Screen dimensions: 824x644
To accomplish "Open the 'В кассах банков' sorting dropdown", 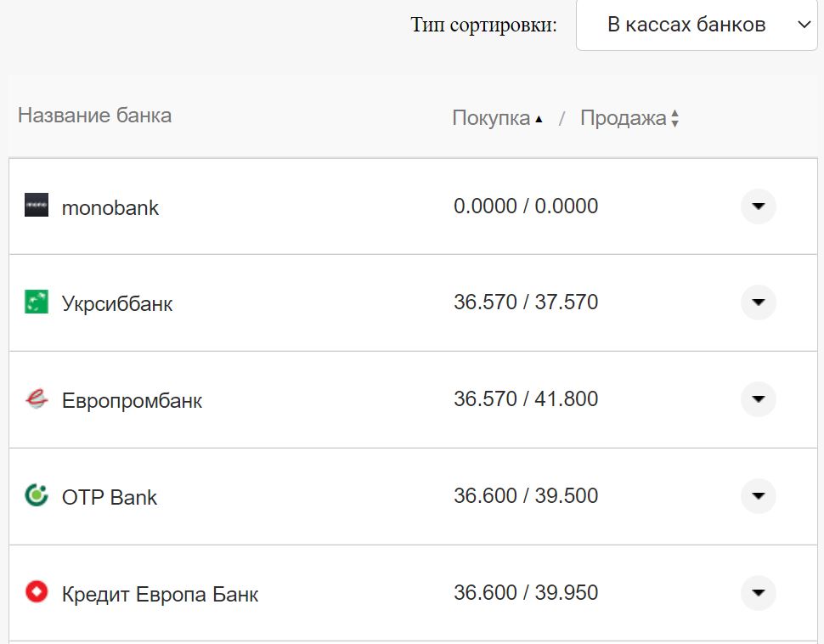I will click(x=697, y=25).
